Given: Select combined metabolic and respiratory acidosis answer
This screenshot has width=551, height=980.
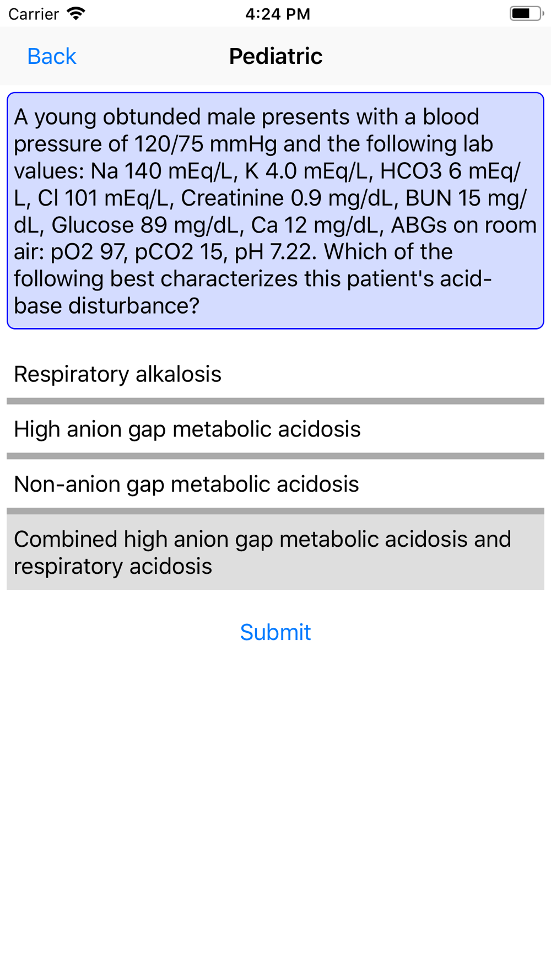Looking at the screenshot, I should tap(275, 552).
